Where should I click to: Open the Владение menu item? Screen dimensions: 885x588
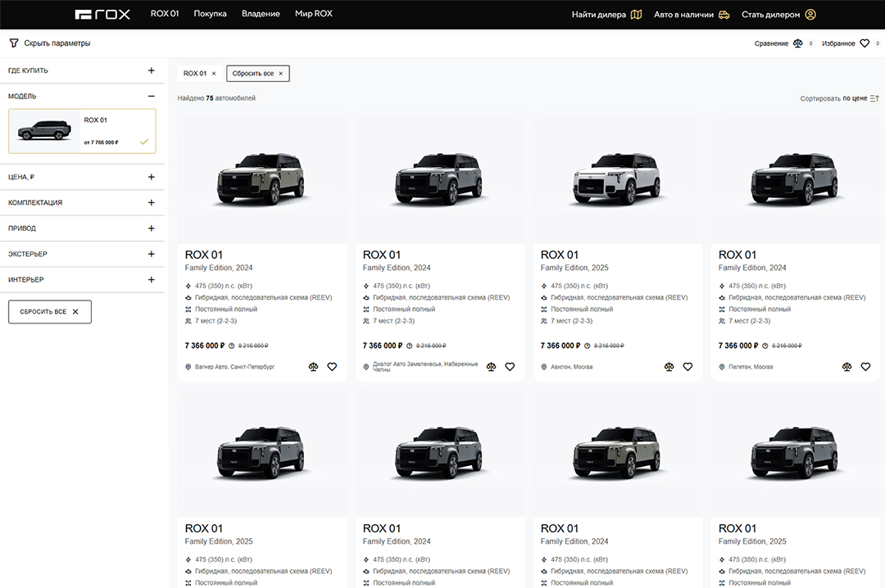pos(261,14)
